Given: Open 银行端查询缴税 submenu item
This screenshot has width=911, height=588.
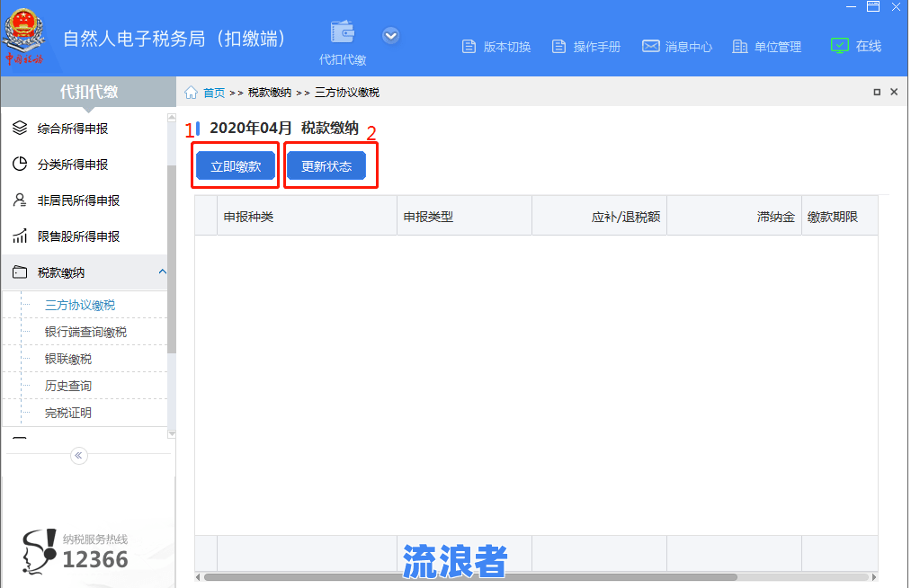Looking at the screenshot, I should tap(85, 332).
